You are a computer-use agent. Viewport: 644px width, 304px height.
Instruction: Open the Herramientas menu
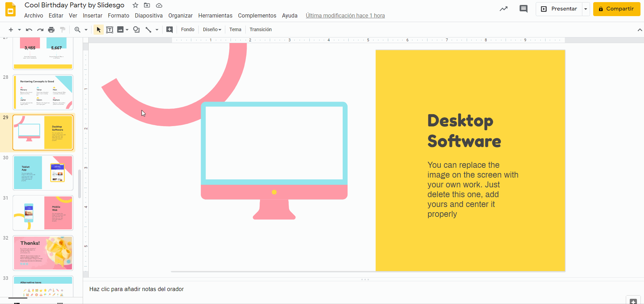(x=215, y=15)
